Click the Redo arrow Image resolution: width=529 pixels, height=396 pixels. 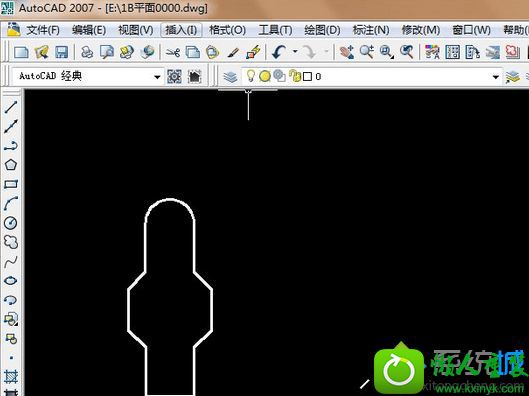pyautogui.click(x=309, y=52)
